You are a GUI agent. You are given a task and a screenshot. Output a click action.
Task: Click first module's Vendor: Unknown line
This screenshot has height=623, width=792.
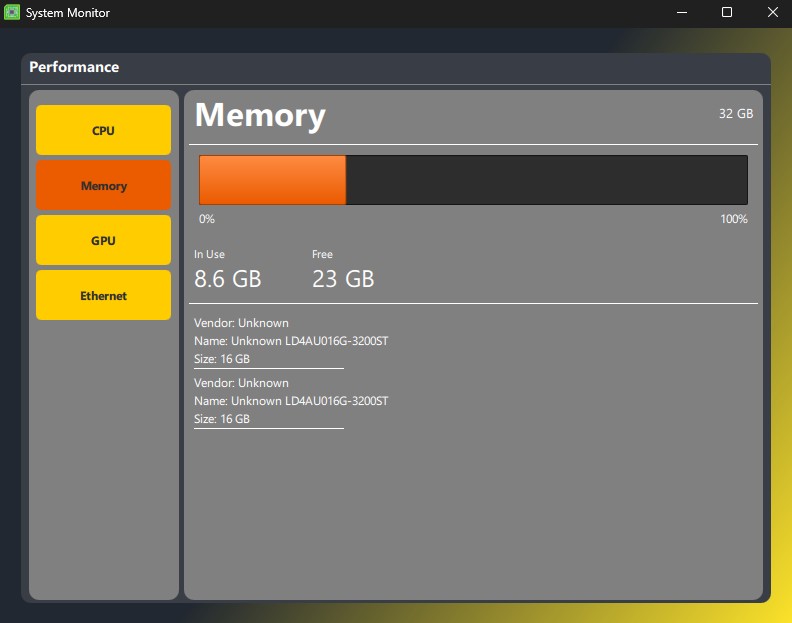coord(241,323)
